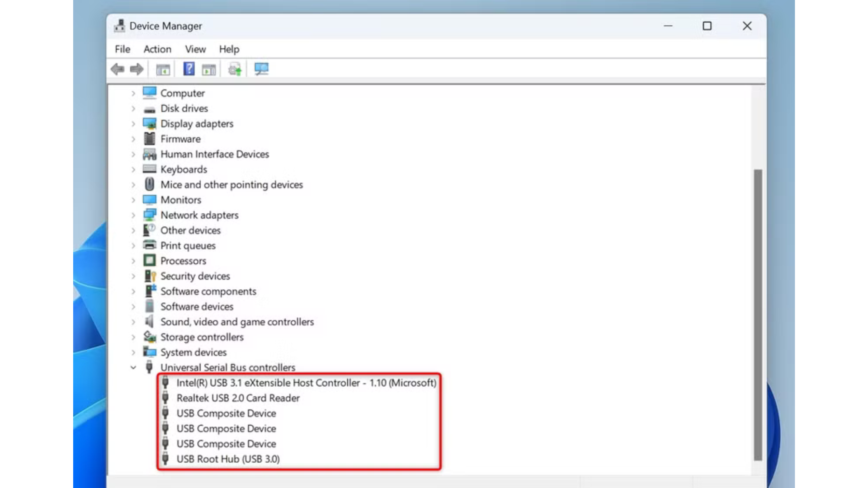This screenshot has height=488, width=868.
Task: Expand the Sound, video and game controllers chevron
Action: point(133,322)
